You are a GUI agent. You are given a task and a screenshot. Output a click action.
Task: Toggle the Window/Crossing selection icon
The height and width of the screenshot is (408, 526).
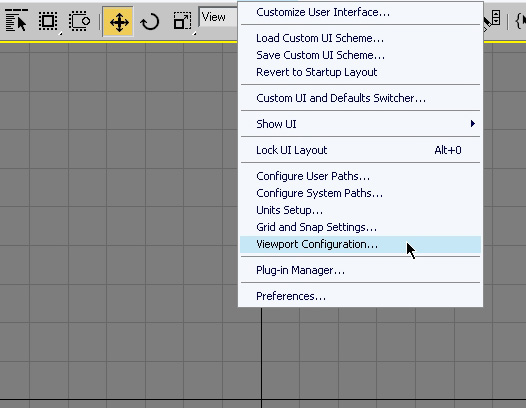click(x=79, y=21)
